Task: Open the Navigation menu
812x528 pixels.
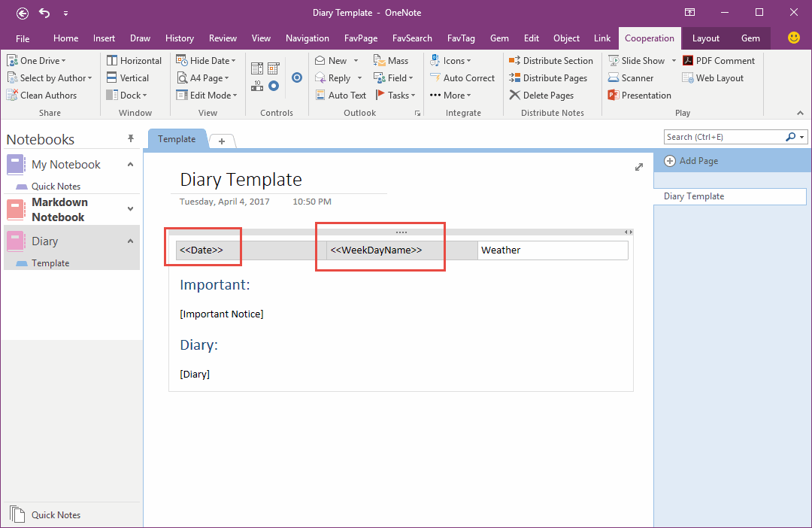Action: point(308,38)
